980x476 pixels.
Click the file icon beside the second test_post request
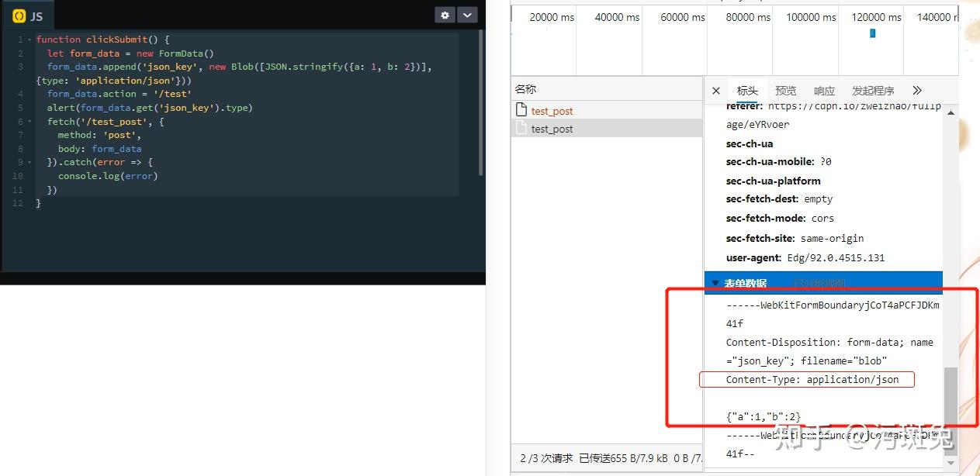521,127
